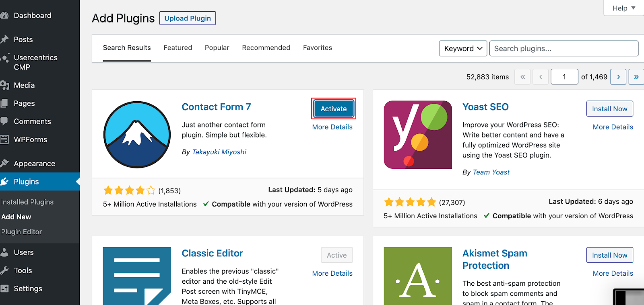Focus the Search plugins input field

564,49
